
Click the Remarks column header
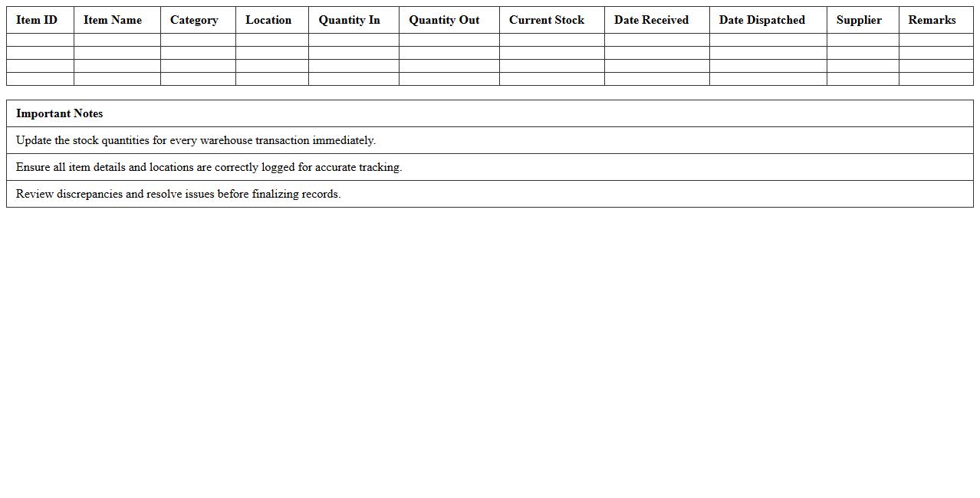[x=932, y=20]
